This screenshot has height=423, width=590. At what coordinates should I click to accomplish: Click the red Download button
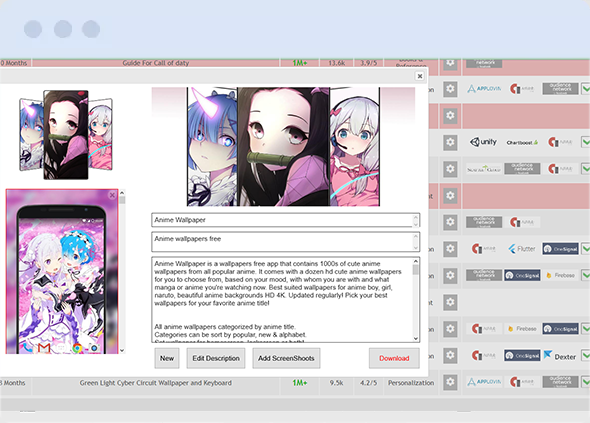click(x=394, y=358)
